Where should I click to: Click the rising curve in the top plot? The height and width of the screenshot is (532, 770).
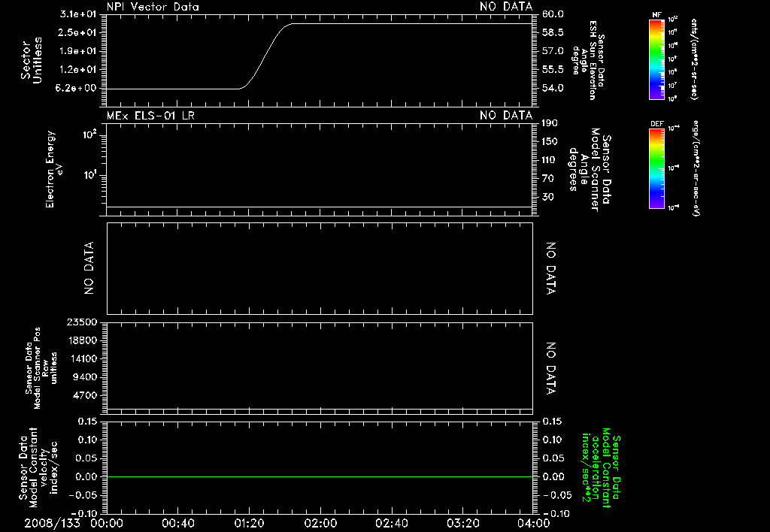tap(265, 56)
